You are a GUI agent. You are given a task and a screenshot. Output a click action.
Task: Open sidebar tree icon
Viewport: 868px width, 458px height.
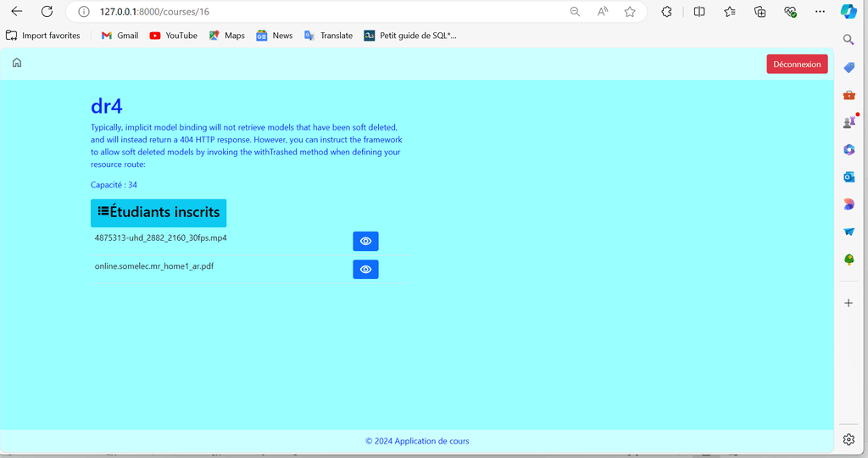pyautogui.click(x=849, y=260)
